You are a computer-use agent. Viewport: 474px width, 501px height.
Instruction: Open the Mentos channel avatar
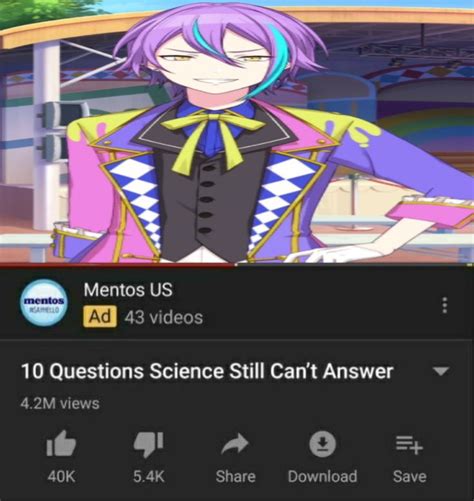[44, 304]
